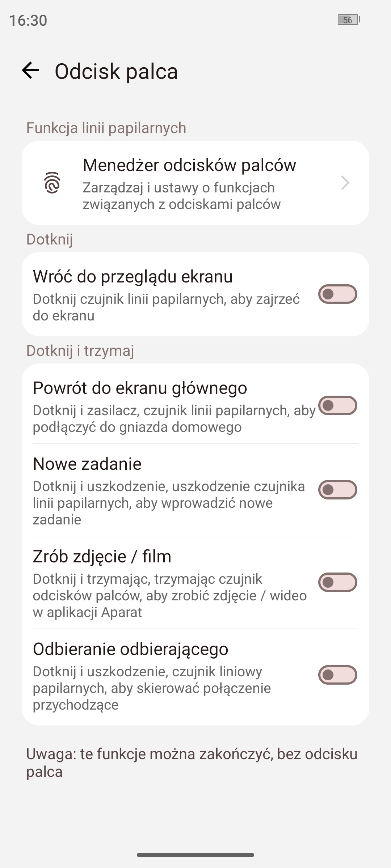Open Menedżer odcisków palców title
The image size is (391, 868).
(x=189, y=165)
